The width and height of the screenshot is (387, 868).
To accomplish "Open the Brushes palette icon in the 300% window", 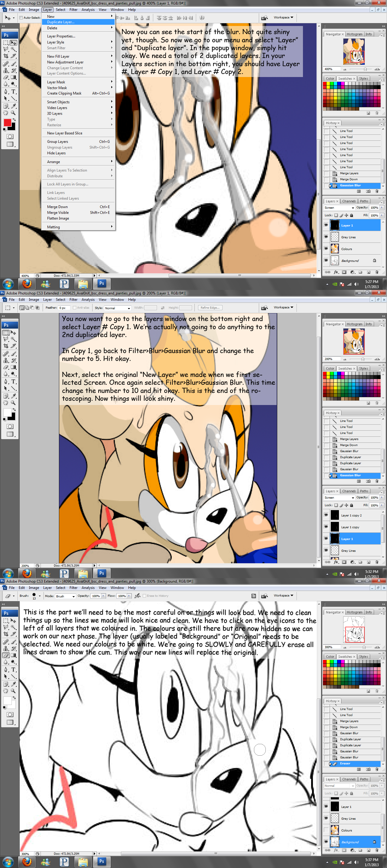I will (253, 596).
